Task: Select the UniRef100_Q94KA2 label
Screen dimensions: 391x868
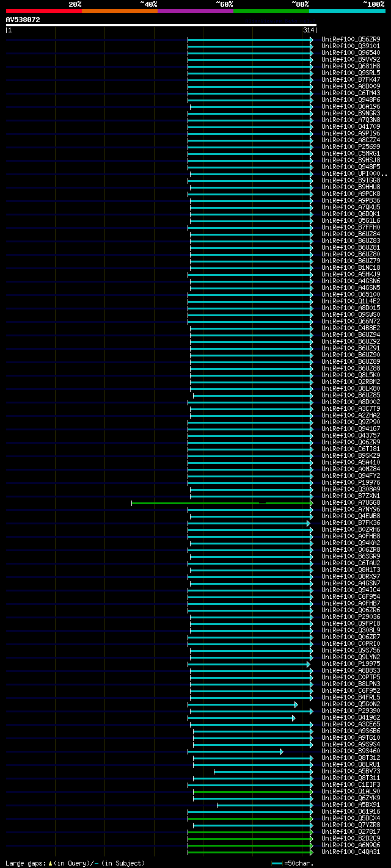Action: [x=351, y=543]
